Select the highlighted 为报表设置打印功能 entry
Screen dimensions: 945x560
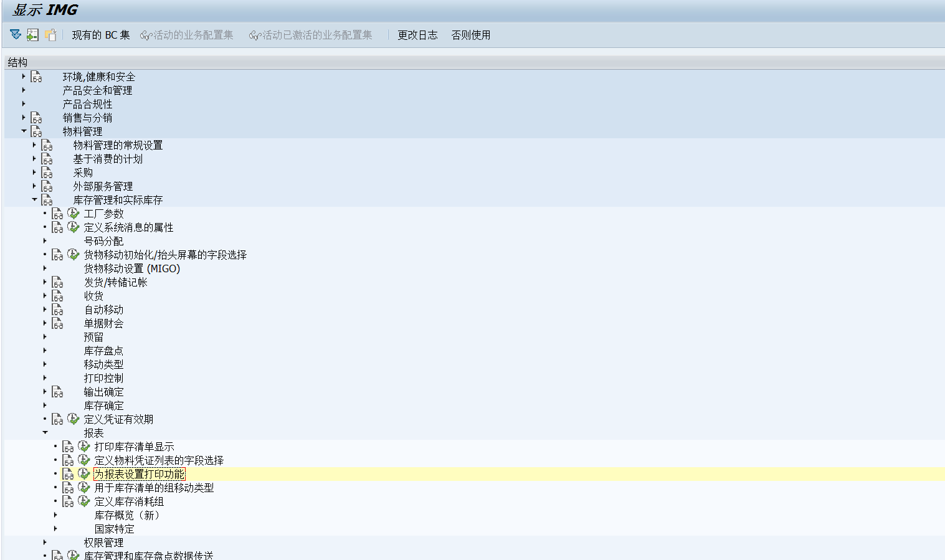[x=140, y=473]
